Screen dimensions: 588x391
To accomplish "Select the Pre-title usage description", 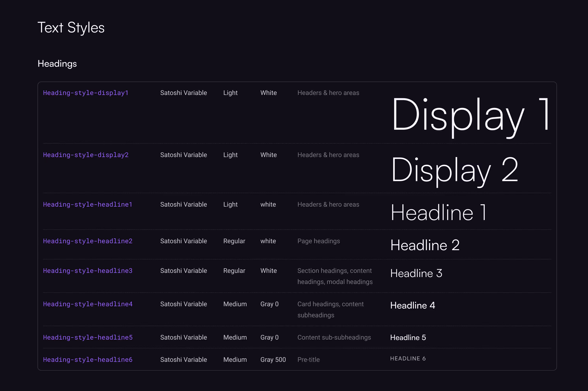I will (x=308, y=359).
